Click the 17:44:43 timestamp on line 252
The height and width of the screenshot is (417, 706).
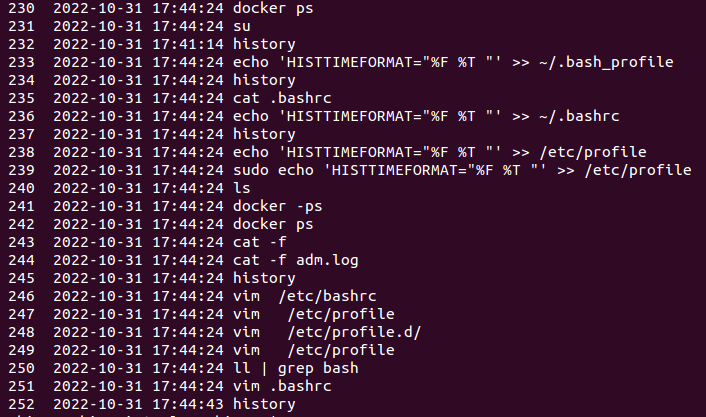188,404
